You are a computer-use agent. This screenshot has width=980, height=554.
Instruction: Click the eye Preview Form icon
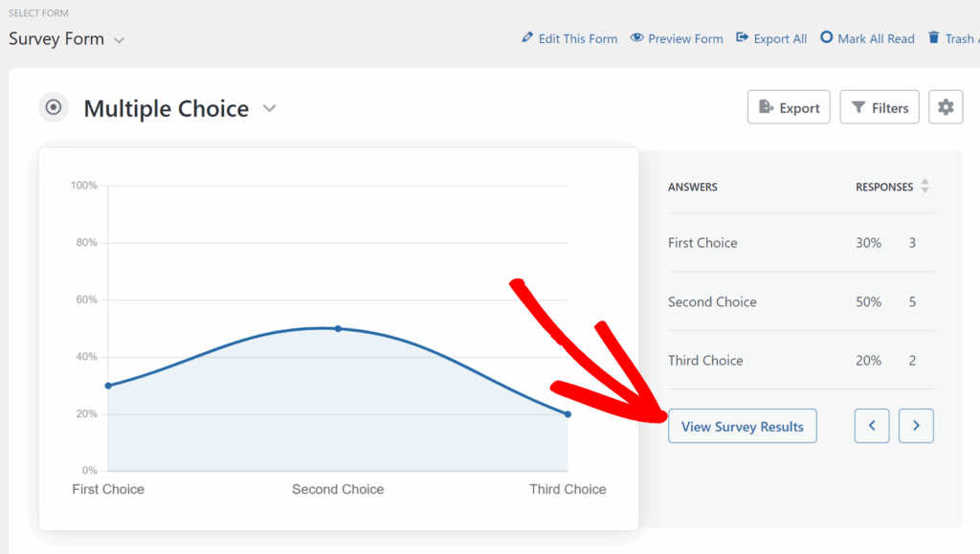pos(637,38)
